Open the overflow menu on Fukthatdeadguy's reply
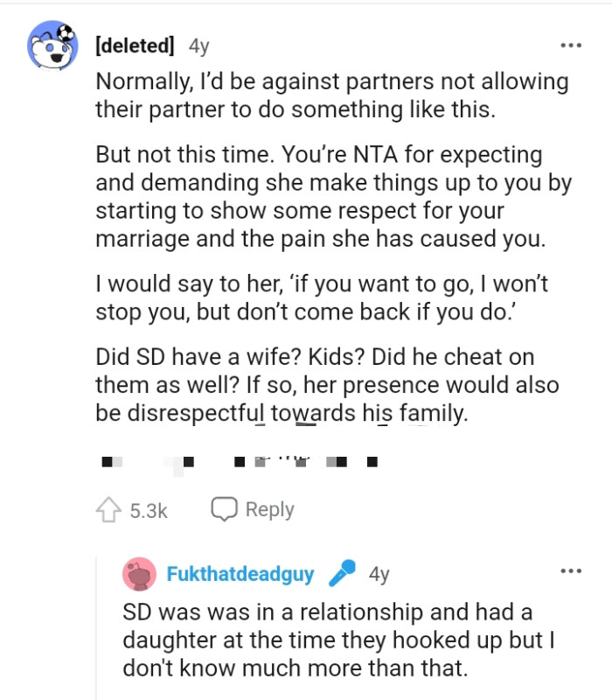The width and height of the screenshot is (612, 700). tap(572, 570)
